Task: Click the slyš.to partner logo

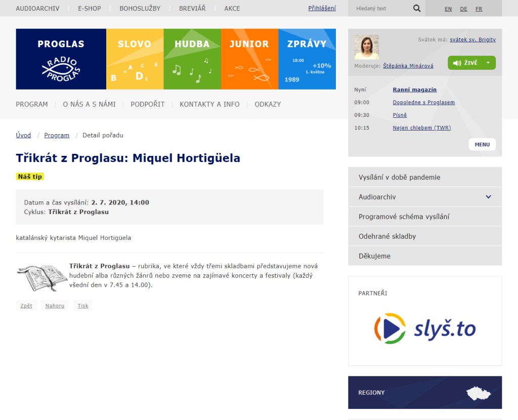Action: (425, 329)
